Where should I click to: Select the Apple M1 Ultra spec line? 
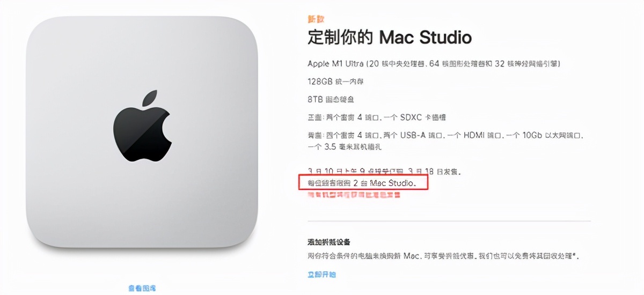click(434, 64)
